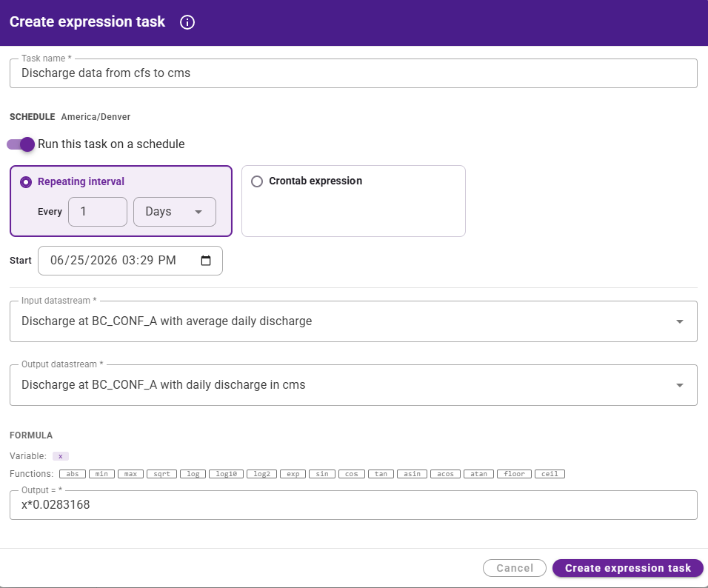Click the Task name input field
The width and height of the screenshot is (708, 588).
(353, 73)
